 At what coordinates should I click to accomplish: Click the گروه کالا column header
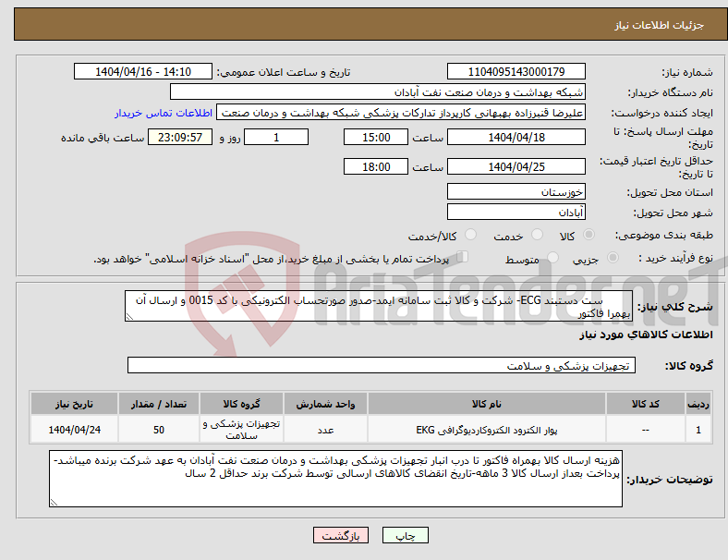coord(241,404)
